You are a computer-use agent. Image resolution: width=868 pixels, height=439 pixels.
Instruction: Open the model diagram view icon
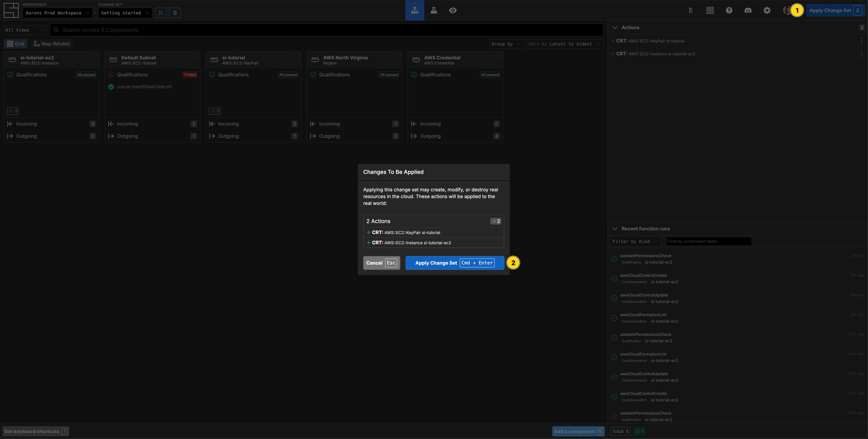[x=415, y=10]
